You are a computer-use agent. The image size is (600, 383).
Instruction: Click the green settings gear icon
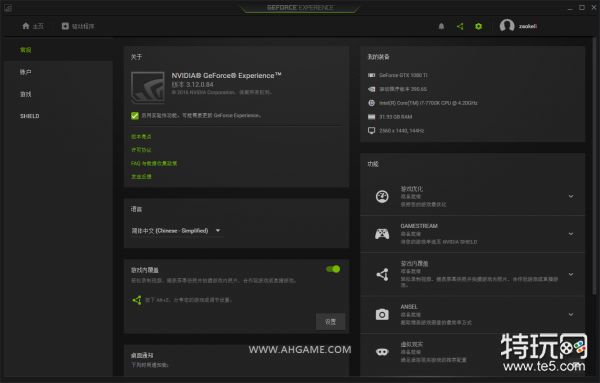click(478, 26)
